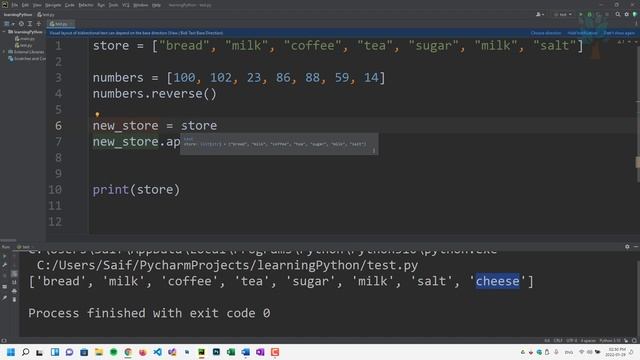Screen dimensions: 640x360
Task: Open the Help menu
Action: click(x=156, y=5)
